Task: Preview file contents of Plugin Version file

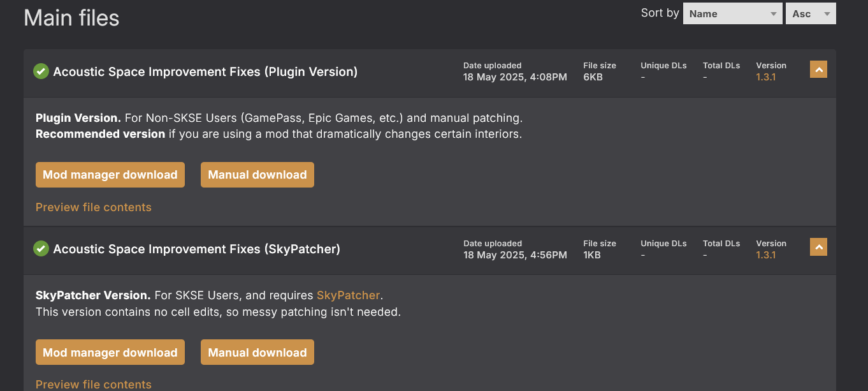Action: point(94,207)
